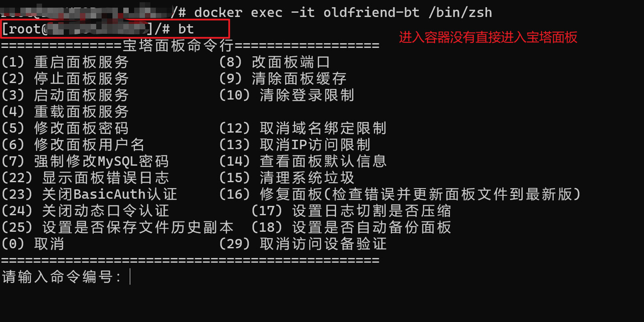Select menu option (2) 停止面板服务
644x322 pixels.
[65, 78]
